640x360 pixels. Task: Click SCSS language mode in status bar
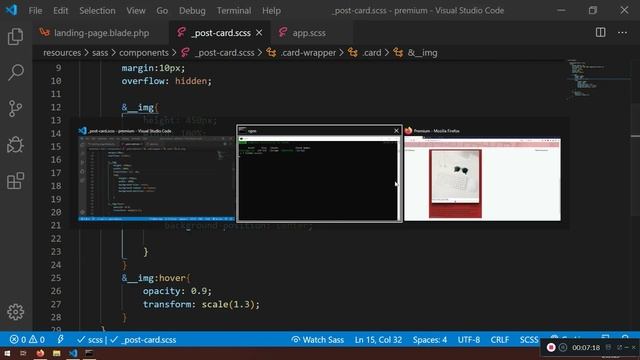529,340
